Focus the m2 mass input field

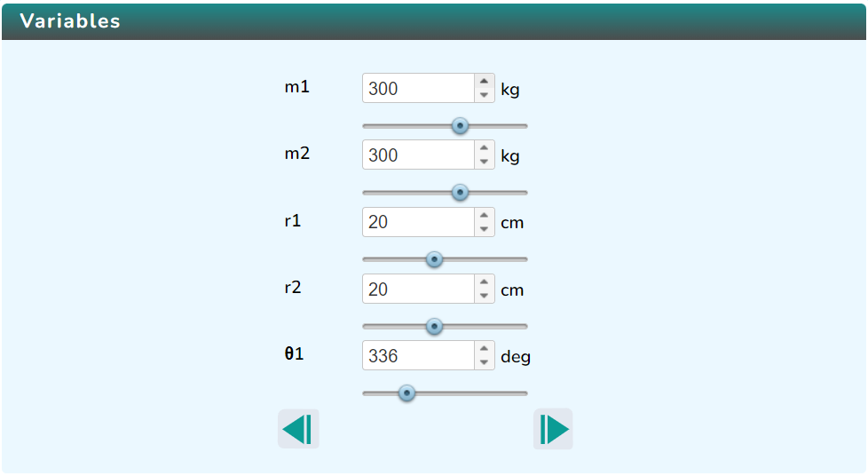click(x=417, y=155)
